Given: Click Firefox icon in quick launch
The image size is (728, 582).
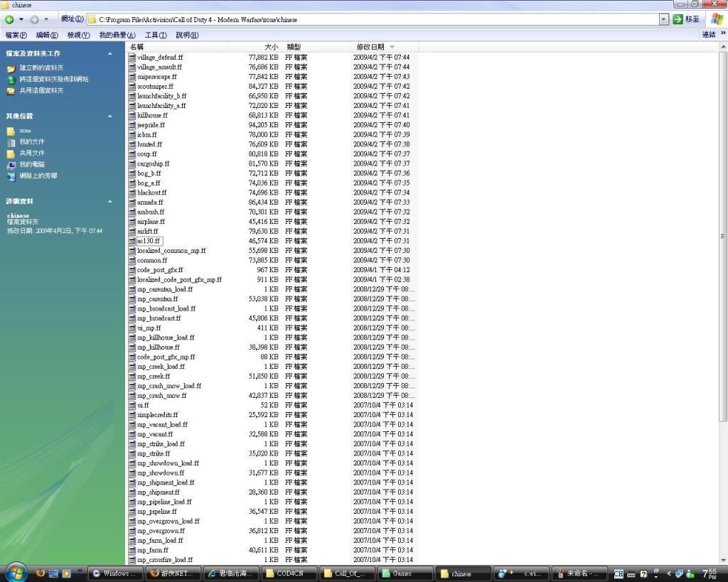Looking at the screenshot, I should [x=40, y=573].
